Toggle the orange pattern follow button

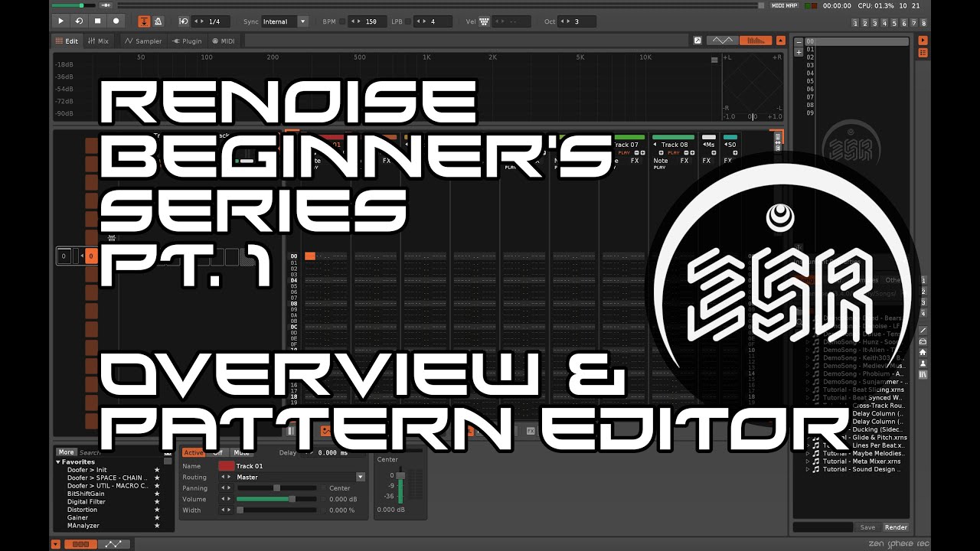click(144, 21)
